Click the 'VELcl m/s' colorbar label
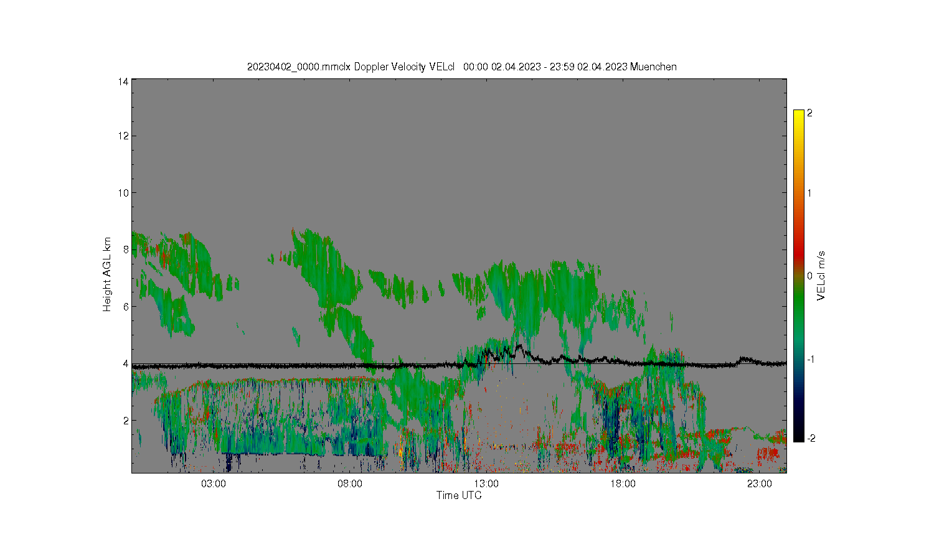 tap(821, 276)
